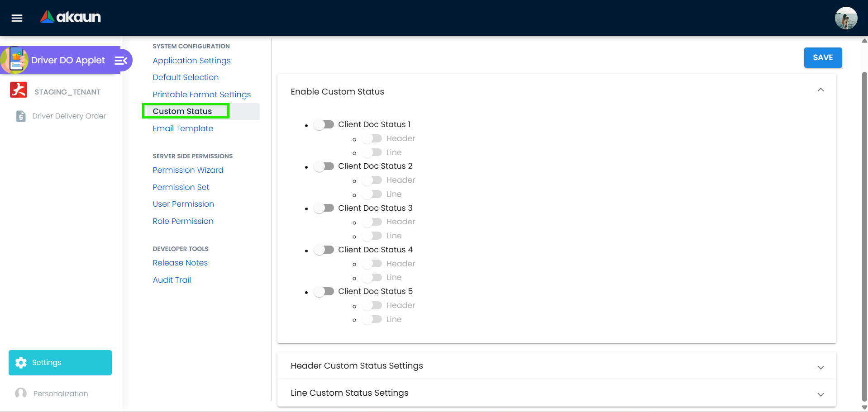
Task: Open the hamburger navigation menu
Action: point(17,18)
